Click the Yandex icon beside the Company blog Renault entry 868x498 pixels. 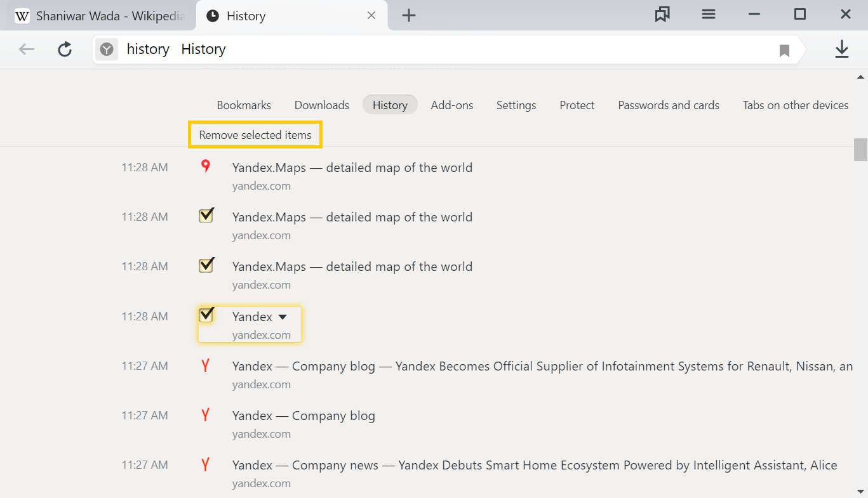point(205,365)
